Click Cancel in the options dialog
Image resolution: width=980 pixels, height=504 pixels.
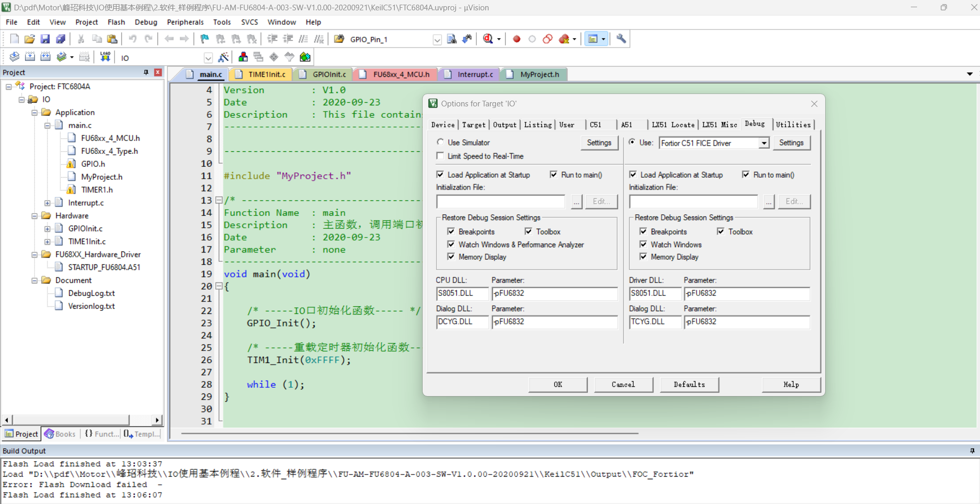623,385
